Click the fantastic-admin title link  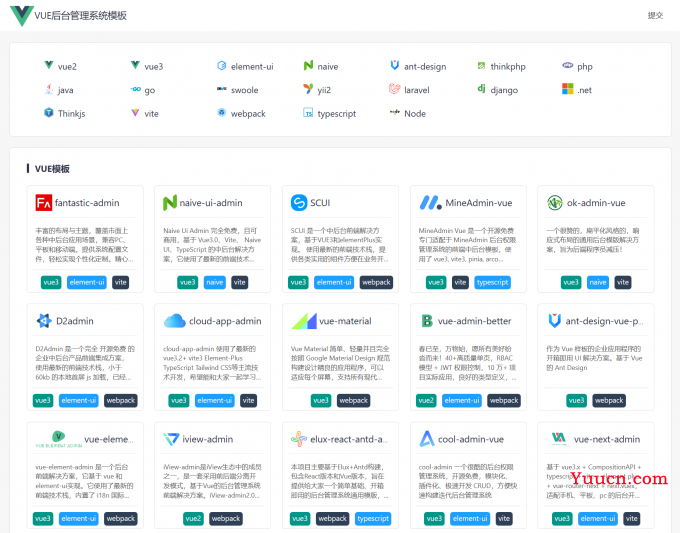[x=87, y=203]
